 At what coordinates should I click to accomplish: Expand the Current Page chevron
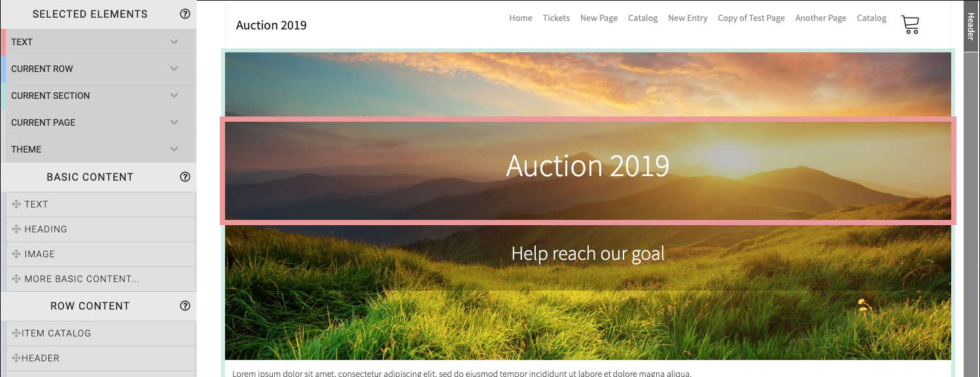(x=174, y=122)
